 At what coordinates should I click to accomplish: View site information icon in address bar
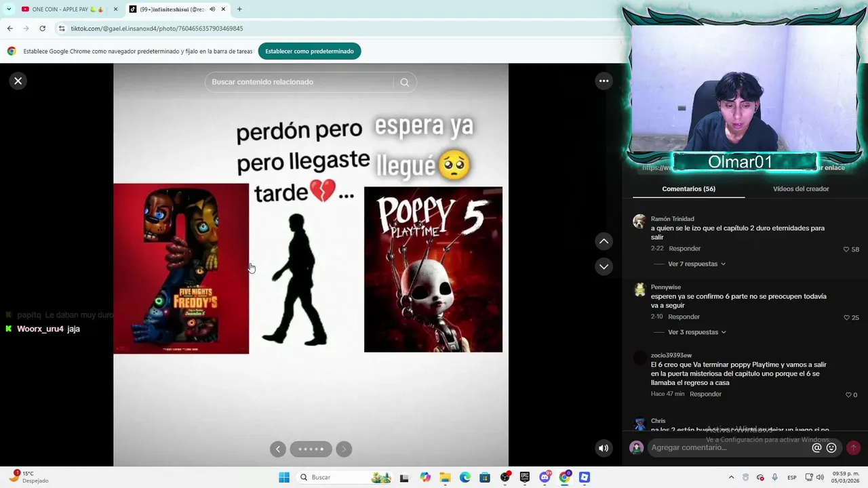(62, 28)
